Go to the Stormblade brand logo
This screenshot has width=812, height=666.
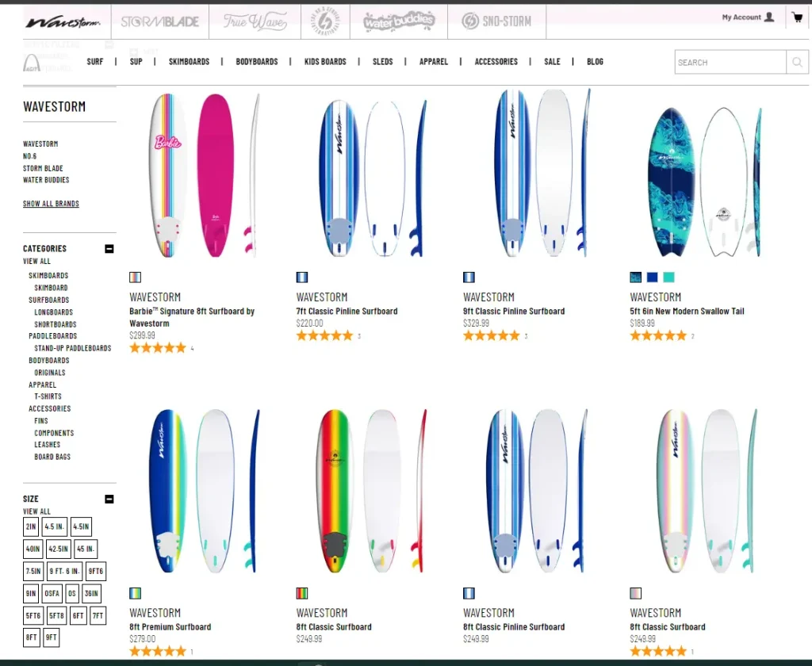tap(159, 21)
